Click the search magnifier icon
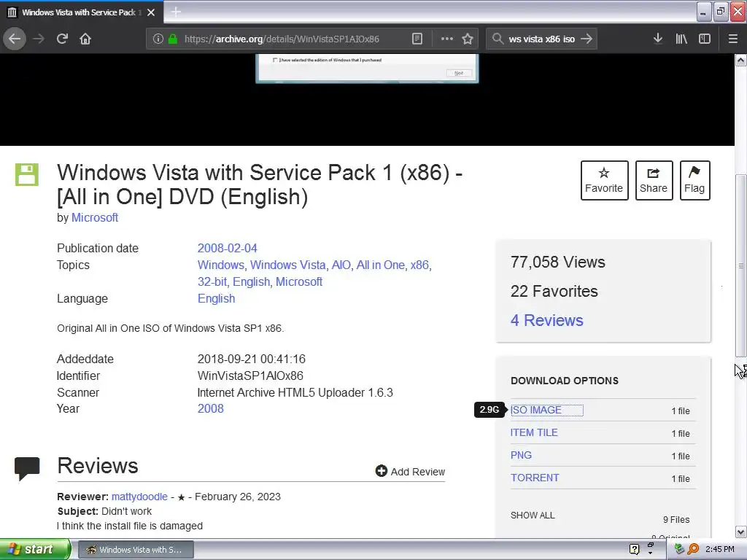 click(x=498, y=39)
